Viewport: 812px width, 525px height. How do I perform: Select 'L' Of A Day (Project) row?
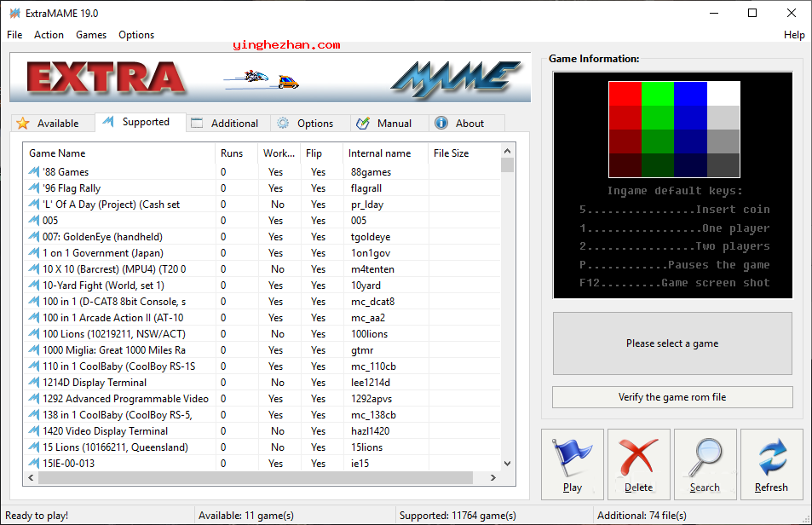tap(262, 204)
